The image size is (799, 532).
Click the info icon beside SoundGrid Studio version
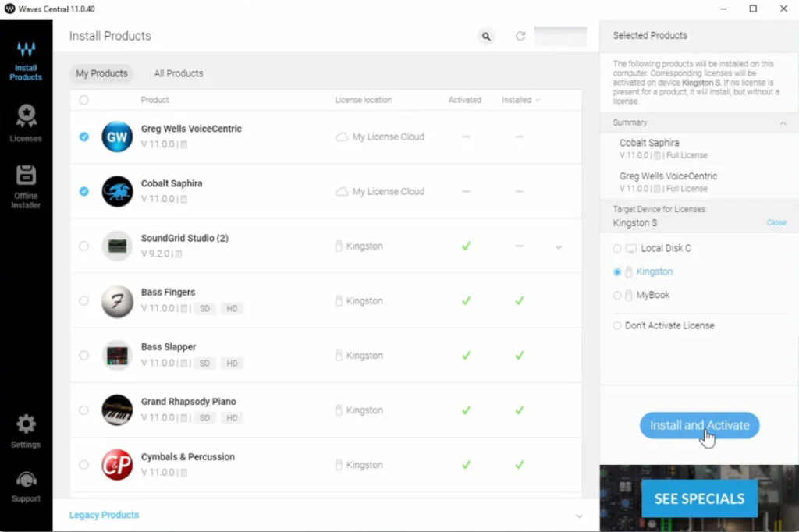tap(179, 254)
